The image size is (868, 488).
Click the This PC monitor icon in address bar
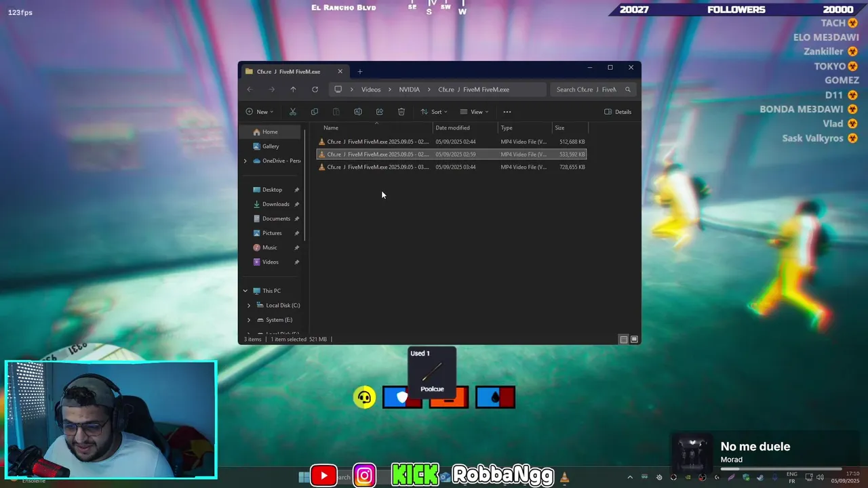338,89
